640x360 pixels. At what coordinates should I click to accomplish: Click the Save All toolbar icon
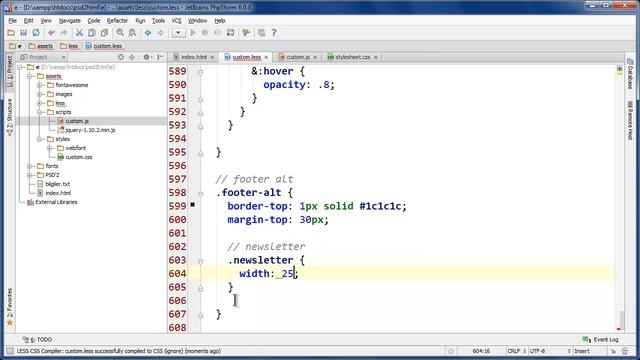pyautogui.click(x=23, y=33)
